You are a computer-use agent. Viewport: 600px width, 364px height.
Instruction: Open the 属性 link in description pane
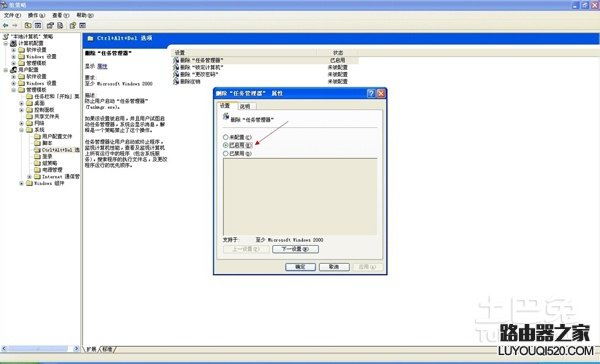[102, 66]
